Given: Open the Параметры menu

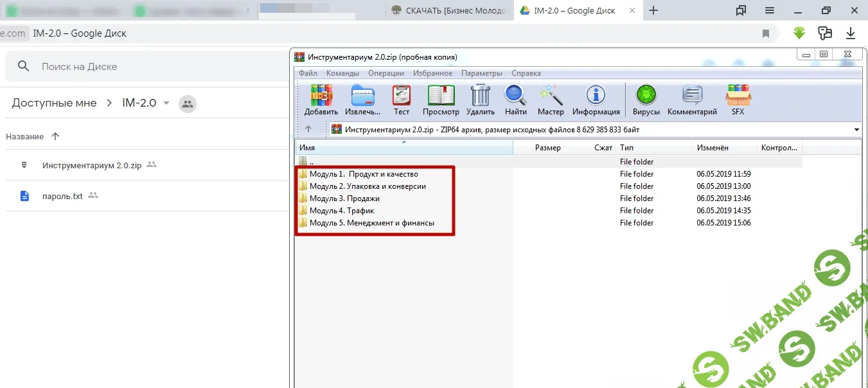Looking at the screenshot, I should point(481,73).
